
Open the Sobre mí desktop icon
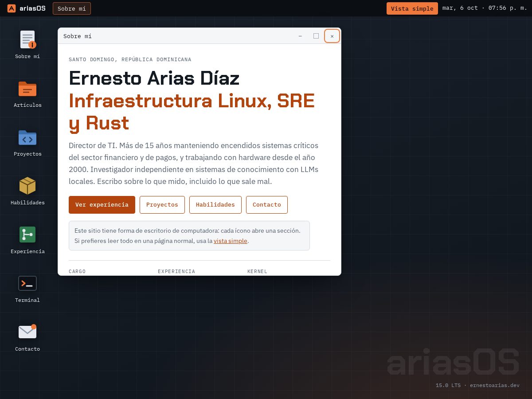click(27, 44)
